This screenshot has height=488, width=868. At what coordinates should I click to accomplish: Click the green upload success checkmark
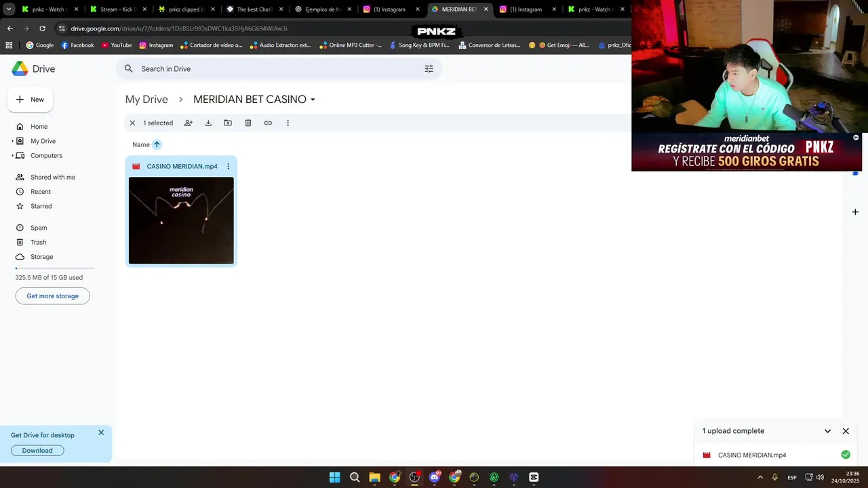coord(846,455)
